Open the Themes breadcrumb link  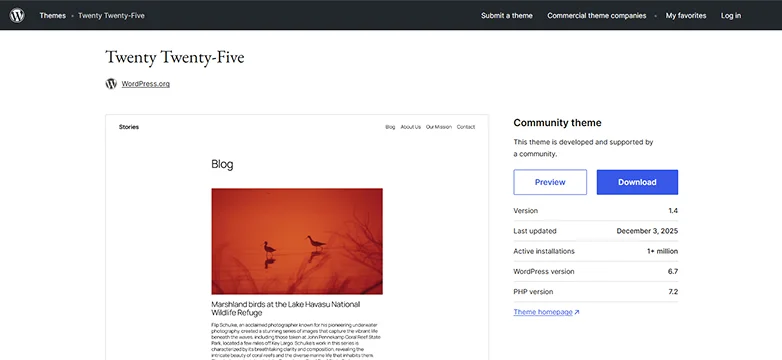[52, 15]
